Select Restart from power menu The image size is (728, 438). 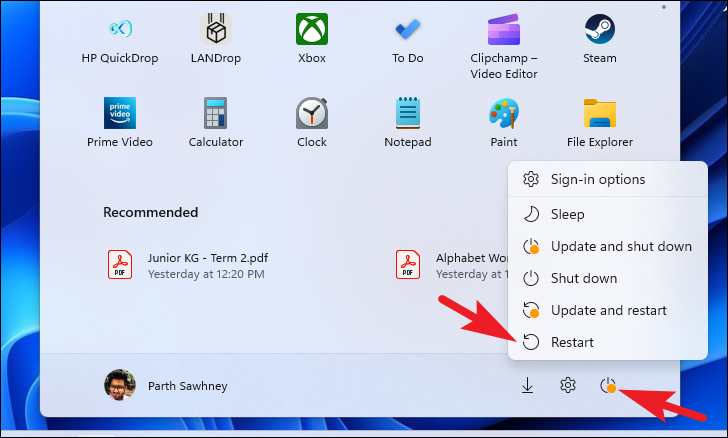[x=608, y=342]
